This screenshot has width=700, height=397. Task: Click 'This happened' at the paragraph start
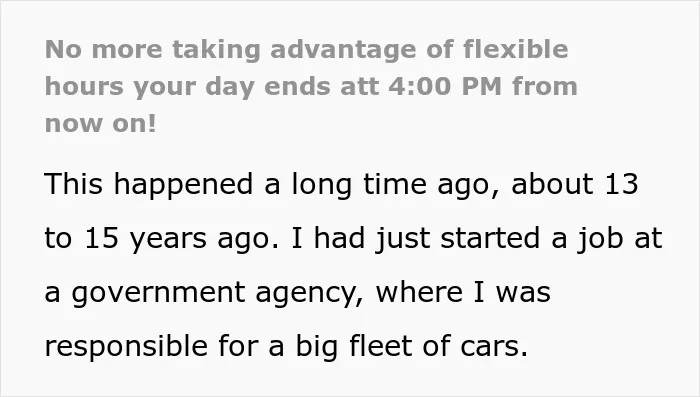[149, 185]
